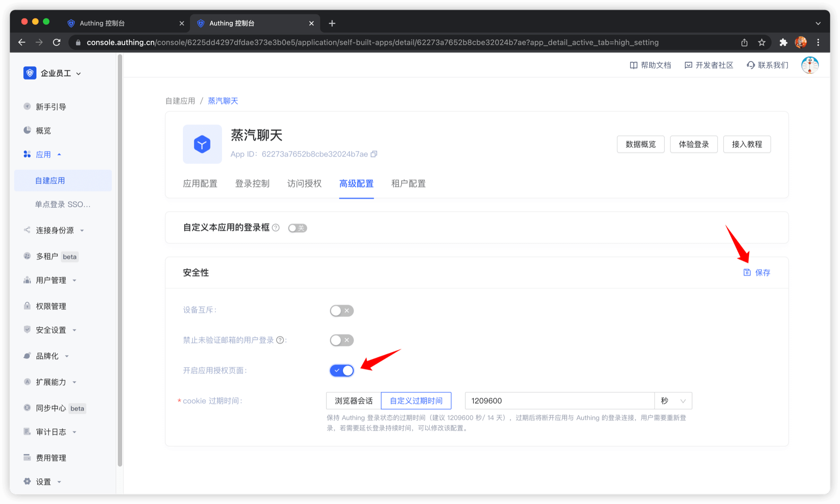Click help icon next to 禁止未验证邮箱的用户登录
The height and width of the screenshot is (504, 840).
(280, 340)
